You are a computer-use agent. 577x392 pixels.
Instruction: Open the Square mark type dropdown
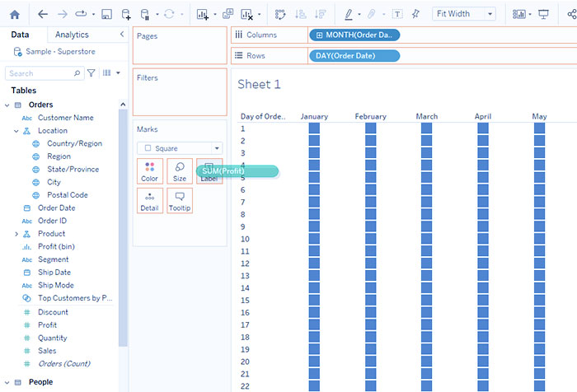click(180, 148)
